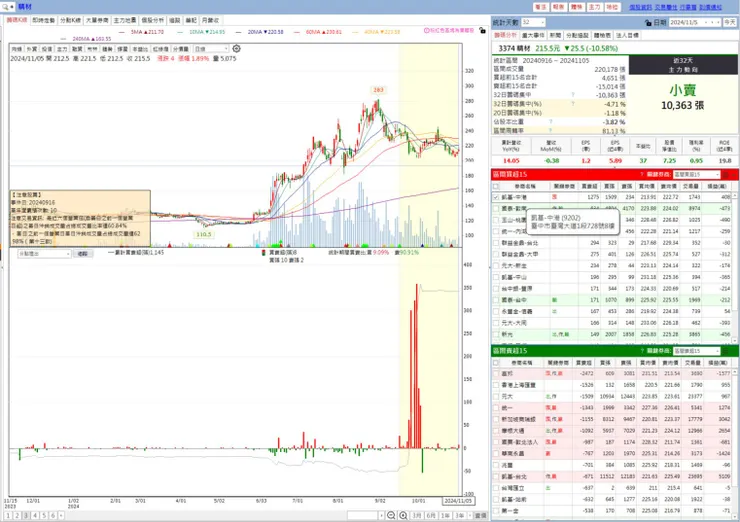Open the 關鍵券商 dropdown in 區間賣超15
The image size is (740, 522).
point(696,351)
